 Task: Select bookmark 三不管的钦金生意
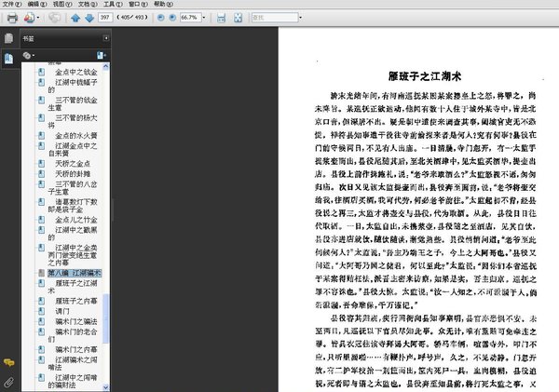[73, 103]
